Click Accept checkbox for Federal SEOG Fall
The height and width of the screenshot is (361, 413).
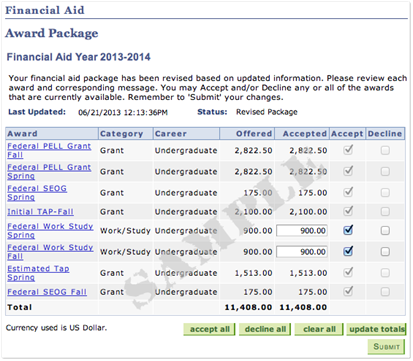[348, 291]
